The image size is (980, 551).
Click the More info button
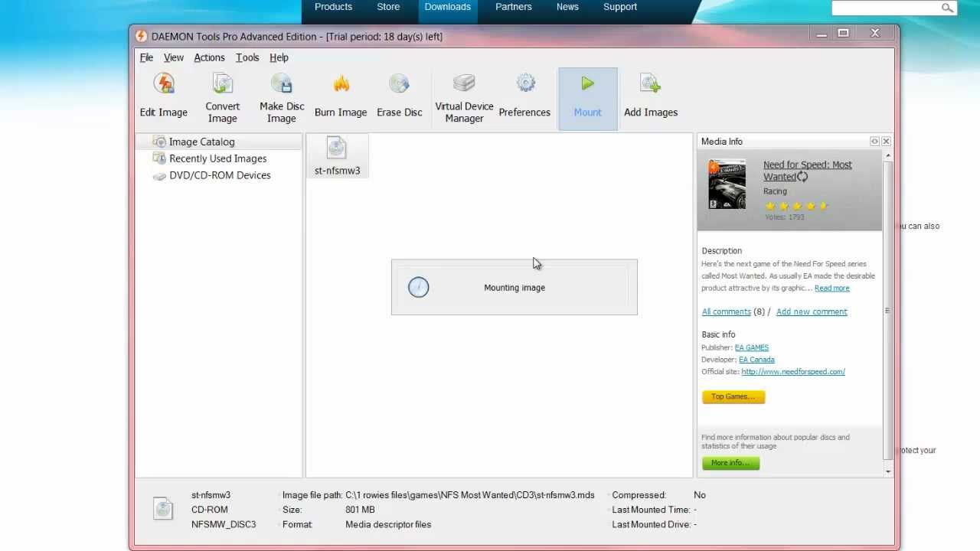click(x=730, y=463)
